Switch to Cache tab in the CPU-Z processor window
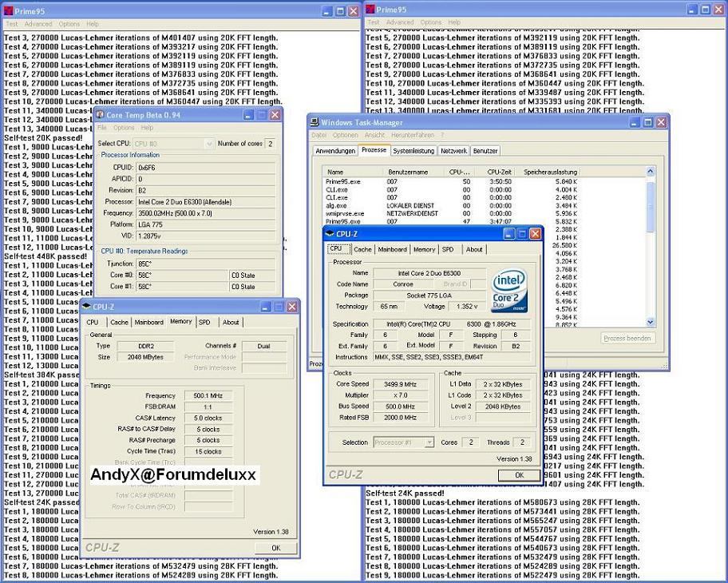The height and width of the screenshot is (583, 728). coord(362,249)
